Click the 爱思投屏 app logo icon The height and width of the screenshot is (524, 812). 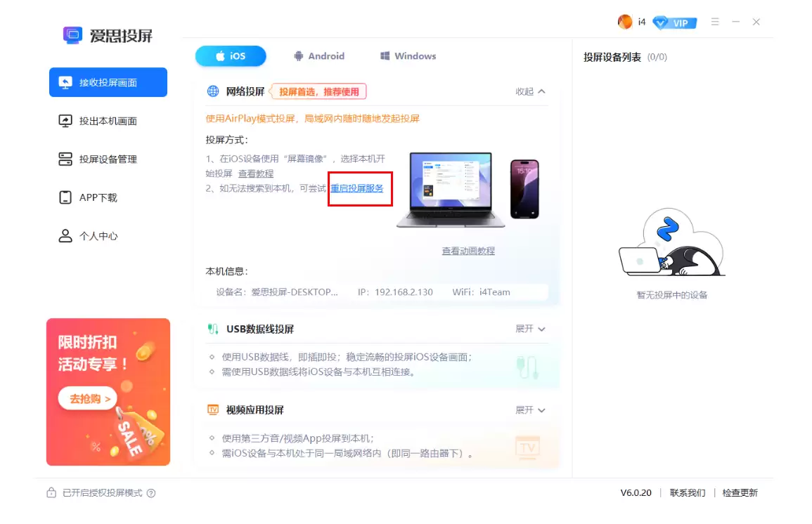coord(72,35)
